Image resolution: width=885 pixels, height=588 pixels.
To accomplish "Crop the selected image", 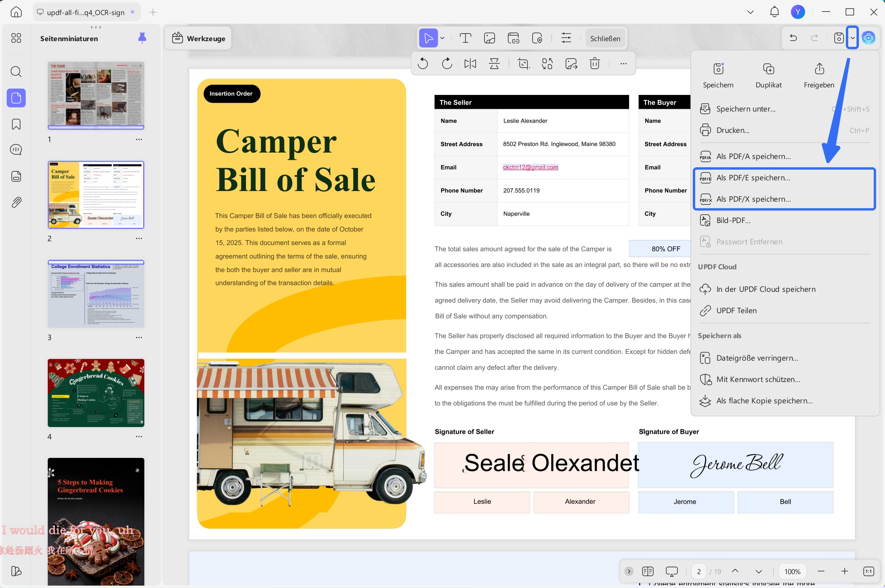I will click(x=523, y=64).
